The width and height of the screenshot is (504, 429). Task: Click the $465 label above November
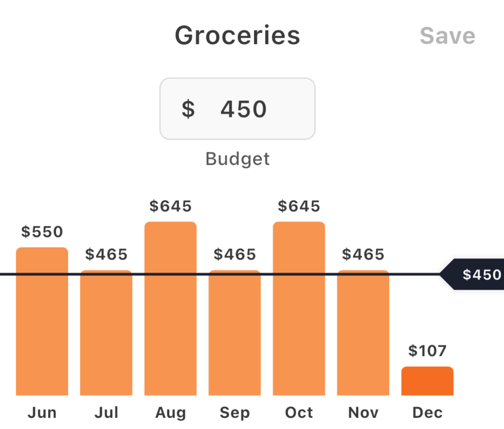(363, 255)
